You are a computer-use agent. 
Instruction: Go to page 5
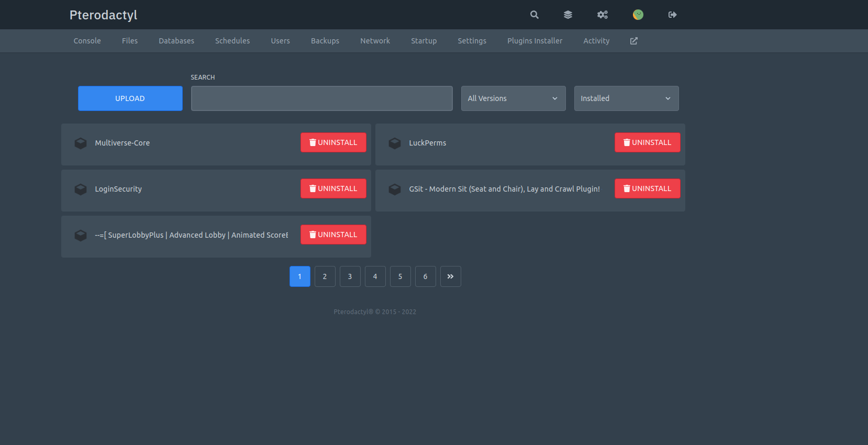400,276
